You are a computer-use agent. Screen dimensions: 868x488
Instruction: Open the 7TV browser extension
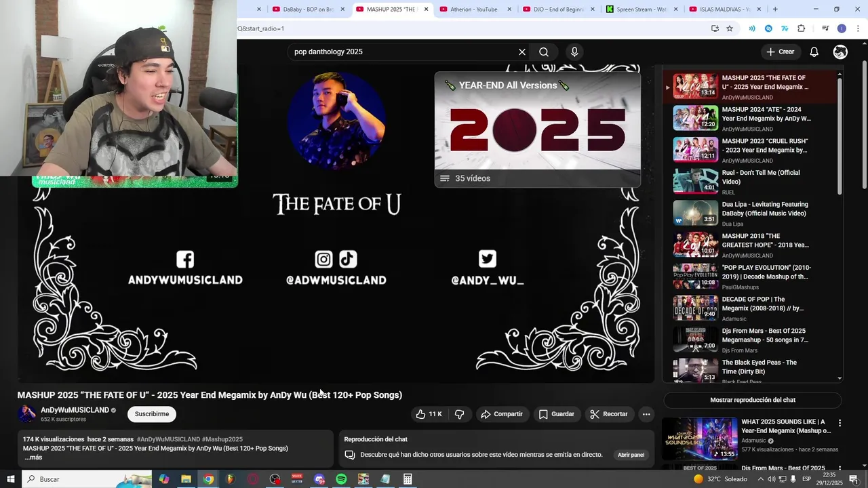coord(785,28)
